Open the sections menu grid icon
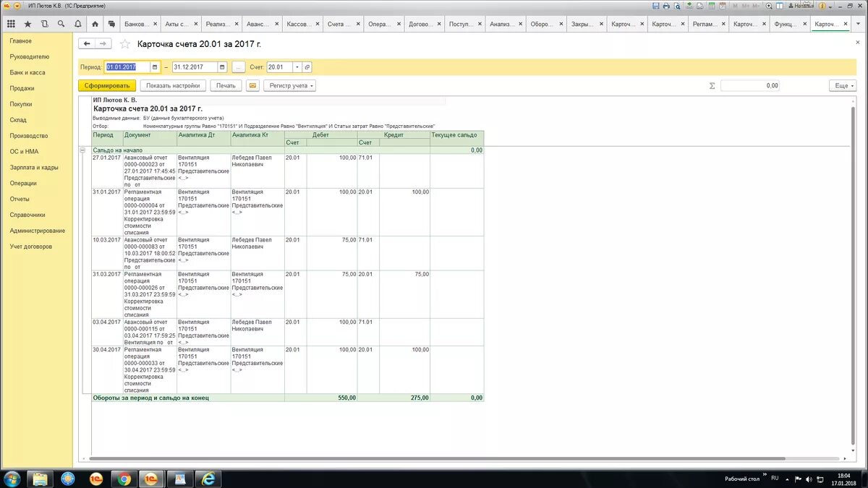 click(11, 24)
